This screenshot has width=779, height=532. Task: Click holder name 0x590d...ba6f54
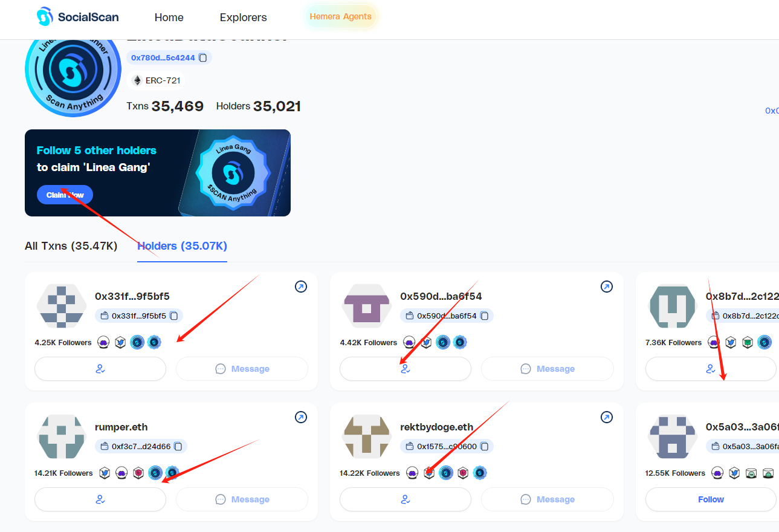point(441,296)
